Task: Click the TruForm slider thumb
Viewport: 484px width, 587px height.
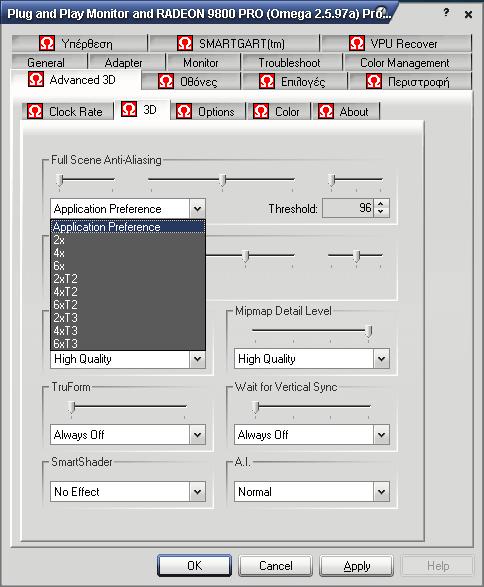Action: pyautogui.click(x=71, y=407)
